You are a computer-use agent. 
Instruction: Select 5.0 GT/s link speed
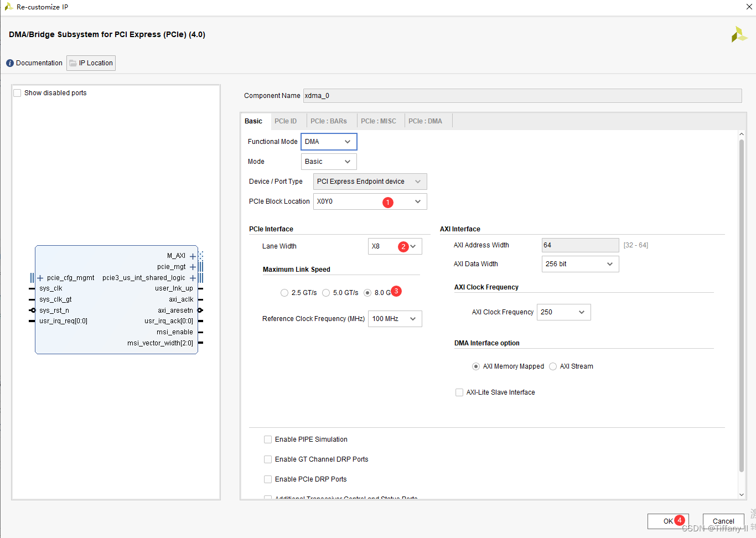tap(326, 293)
